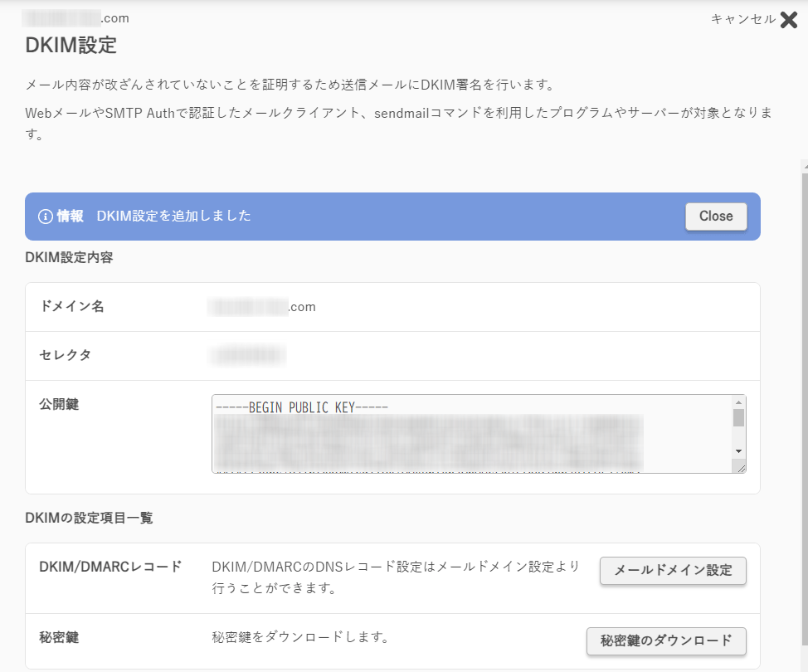Screen dimensions: 808x672
Task: Click the X icon next to キャンセル
Action: 789,20
